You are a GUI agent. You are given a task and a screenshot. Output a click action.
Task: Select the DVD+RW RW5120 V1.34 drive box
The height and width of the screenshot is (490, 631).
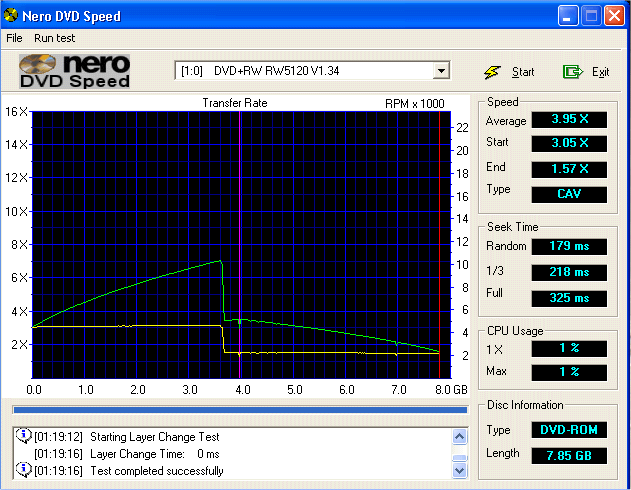tap(304, 71)
